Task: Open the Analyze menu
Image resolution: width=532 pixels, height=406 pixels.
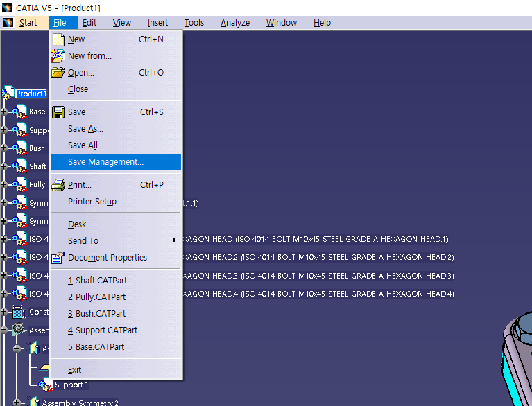Action: click(234, 23)
